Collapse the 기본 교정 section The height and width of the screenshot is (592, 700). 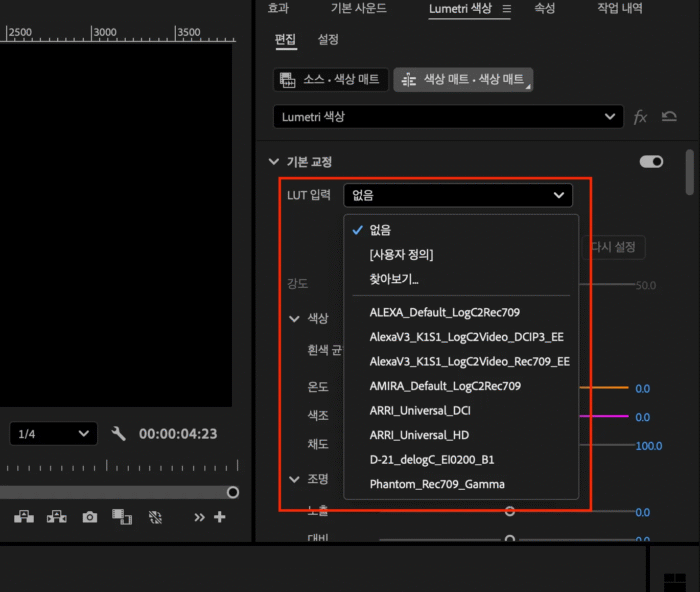coord(273,162)
